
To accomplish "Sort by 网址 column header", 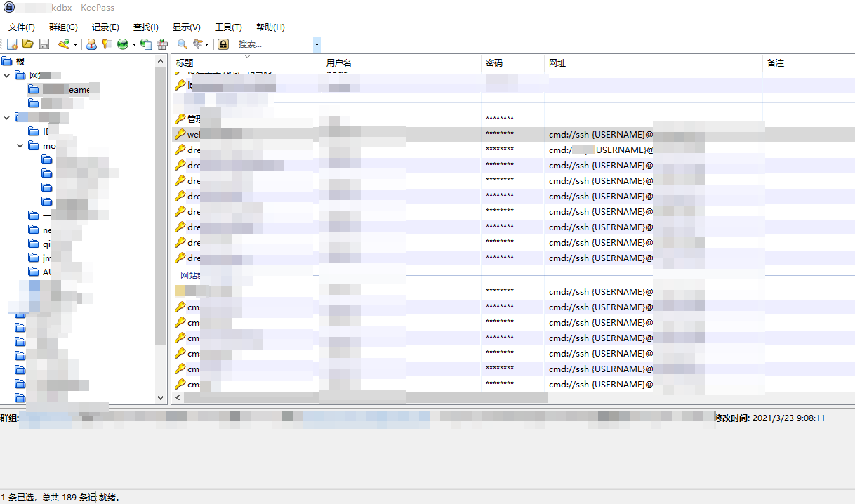I will pos(654,63).
